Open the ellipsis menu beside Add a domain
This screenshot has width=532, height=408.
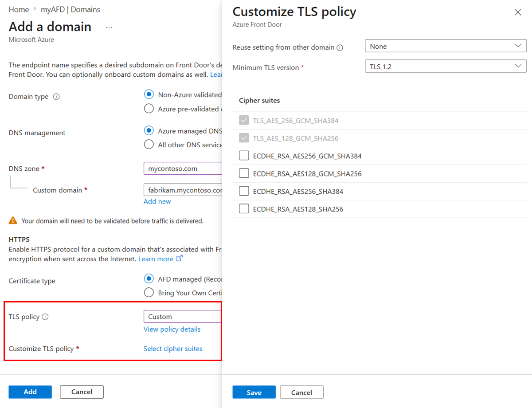(109, 27)
